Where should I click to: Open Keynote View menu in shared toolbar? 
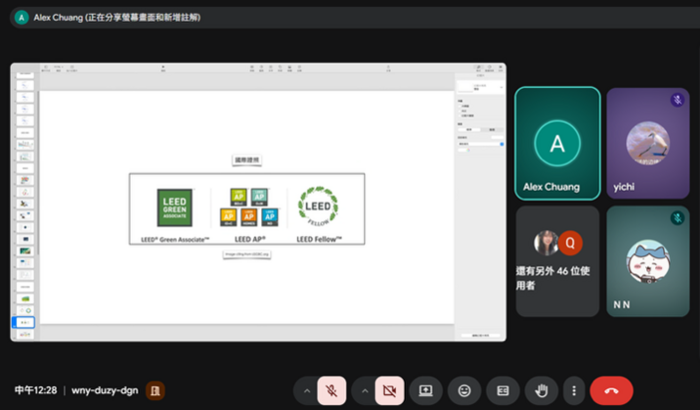[x=46, y=68]
